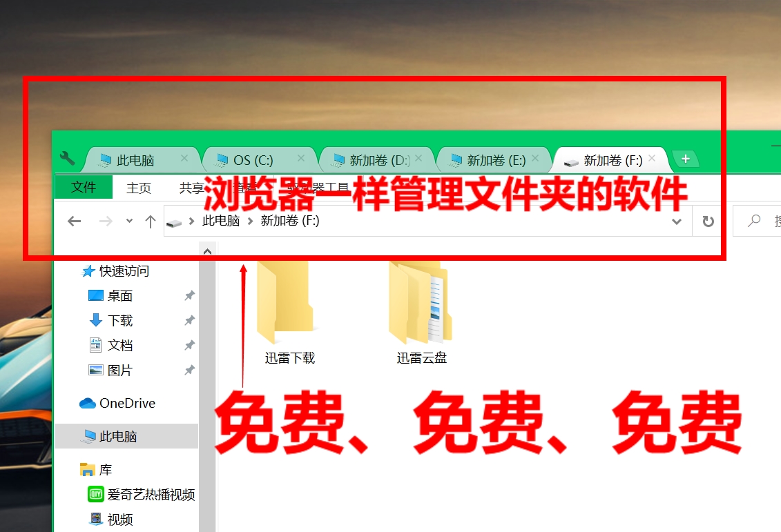Image resolution: width=781 pixels, height=532 pixels.
Task: Click the refresh button in address bar
Action: tap(708, 221)
